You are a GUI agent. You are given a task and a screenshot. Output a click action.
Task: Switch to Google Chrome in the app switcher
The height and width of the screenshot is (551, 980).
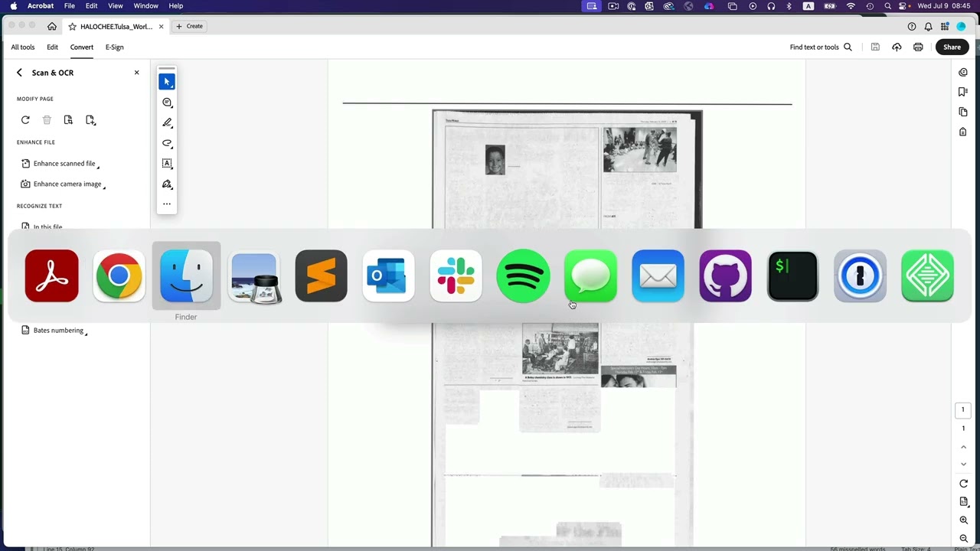tap(119, 275)
